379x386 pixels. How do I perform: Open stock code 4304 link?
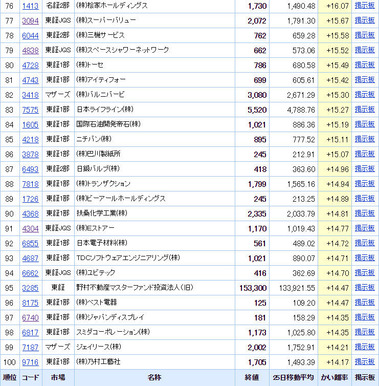click(x=30, y=229)
